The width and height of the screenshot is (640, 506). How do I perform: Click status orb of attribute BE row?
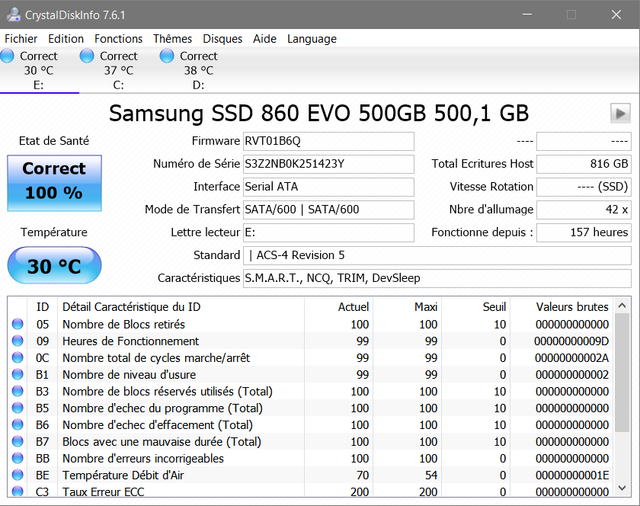(x=18, y=475)
